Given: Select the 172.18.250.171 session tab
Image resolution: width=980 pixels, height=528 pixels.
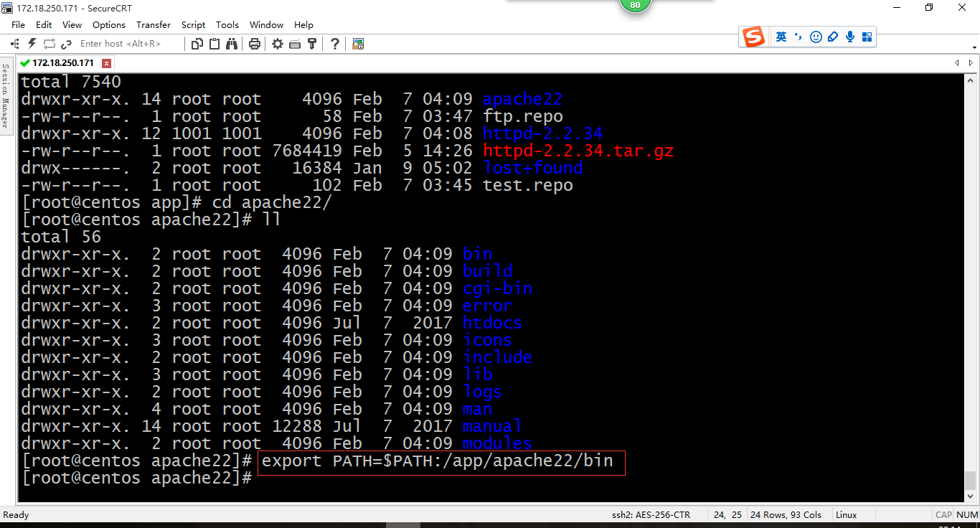Looking at the screenshot, I should [63, 63].
